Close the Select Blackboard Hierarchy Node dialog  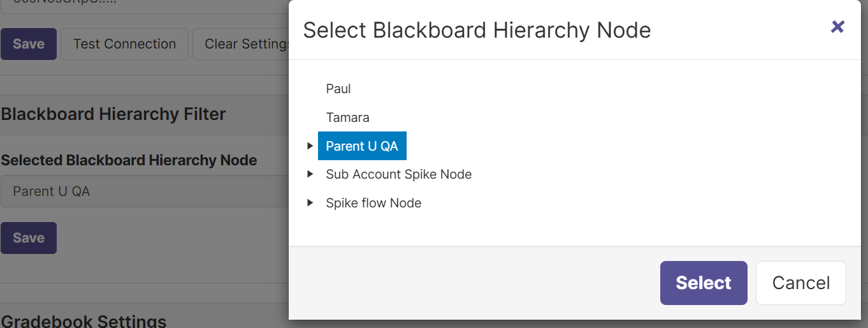(837, 27)
